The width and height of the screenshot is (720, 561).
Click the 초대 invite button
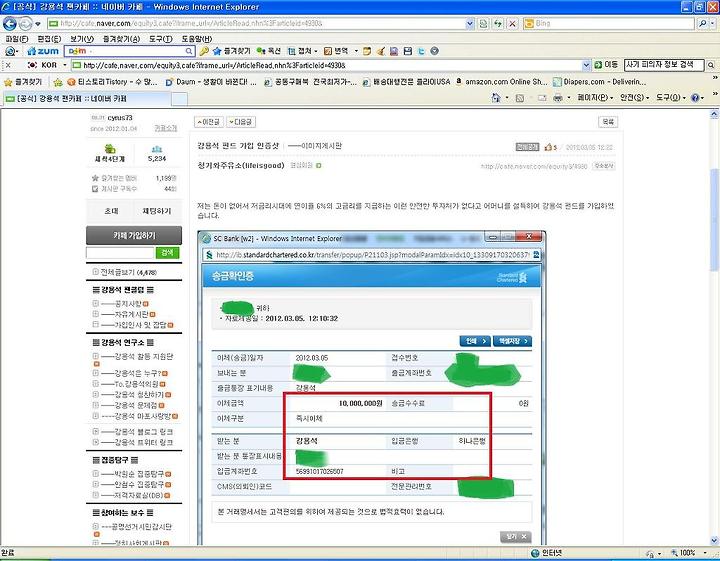point(111,211)
